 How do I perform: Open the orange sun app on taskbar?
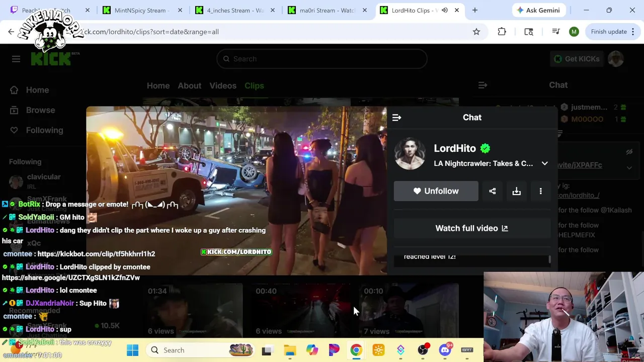[x=378, y=350]
